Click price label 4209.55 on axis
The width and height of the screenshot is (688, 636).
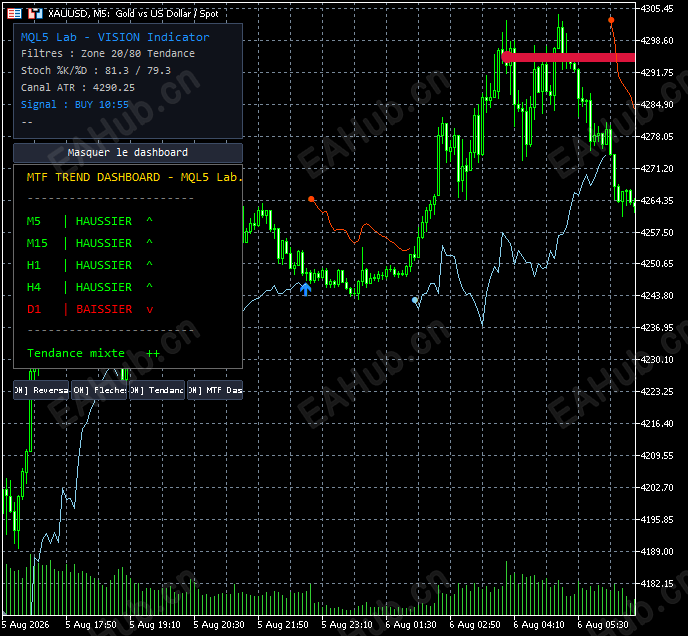[x=657, y=456]
